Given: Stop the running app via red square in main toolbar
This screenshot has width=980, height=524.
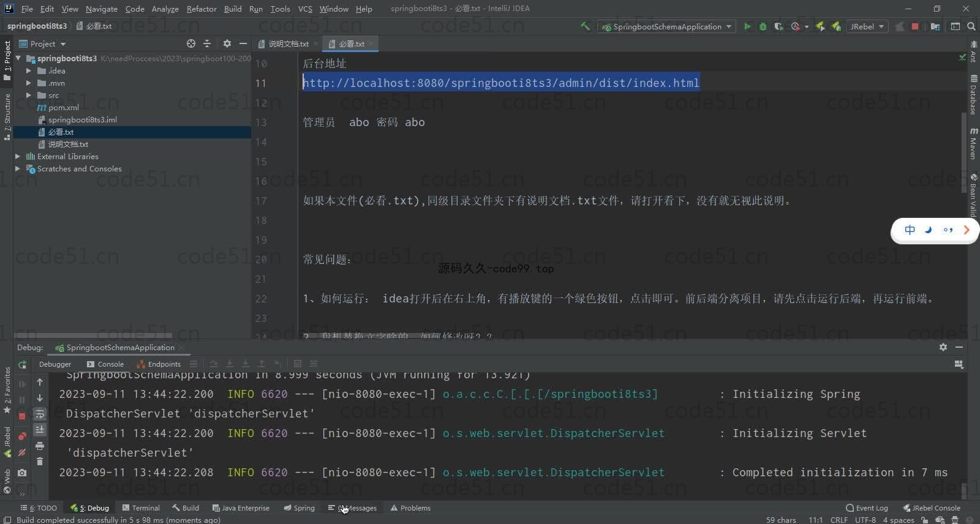Looking at the screenshot, I should [x=915, y=26].
